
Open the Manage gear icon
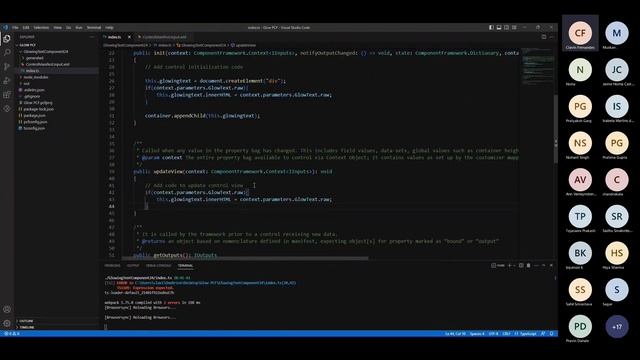7,323
